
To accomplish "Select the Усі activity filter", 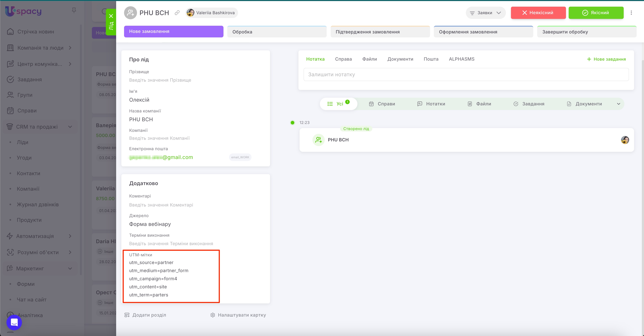I will [339, 104].
